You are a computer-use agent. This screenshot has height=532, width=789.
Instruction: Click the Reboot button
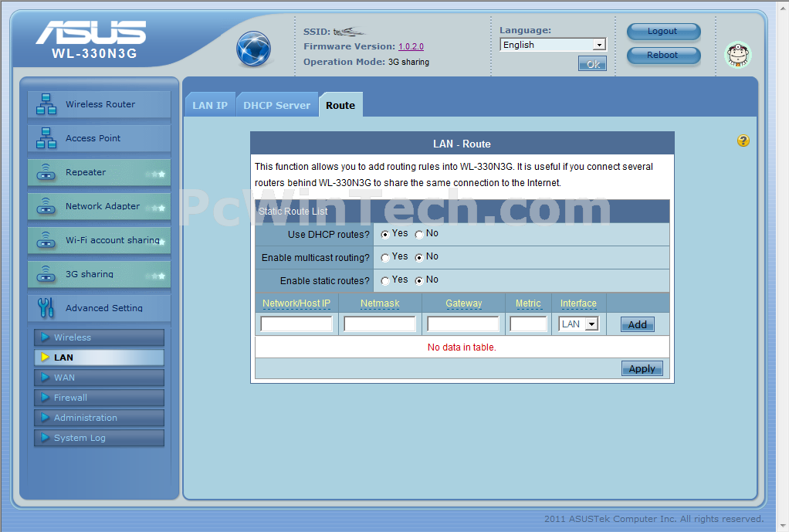(663, 55)
